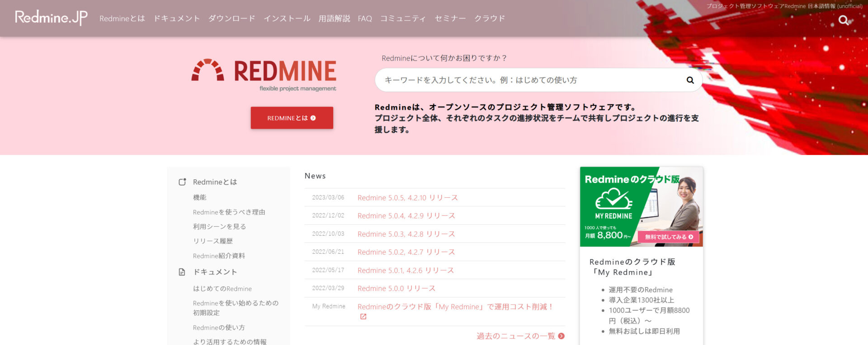
Task: Click the external link icon under My Redmine news
Action: coord(363,317)
